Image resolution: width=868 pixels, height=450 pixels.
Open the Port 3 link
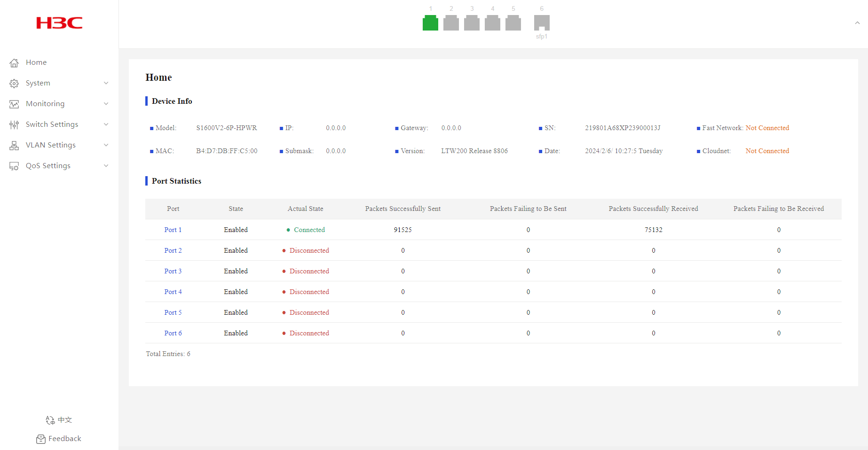point(173,271)
